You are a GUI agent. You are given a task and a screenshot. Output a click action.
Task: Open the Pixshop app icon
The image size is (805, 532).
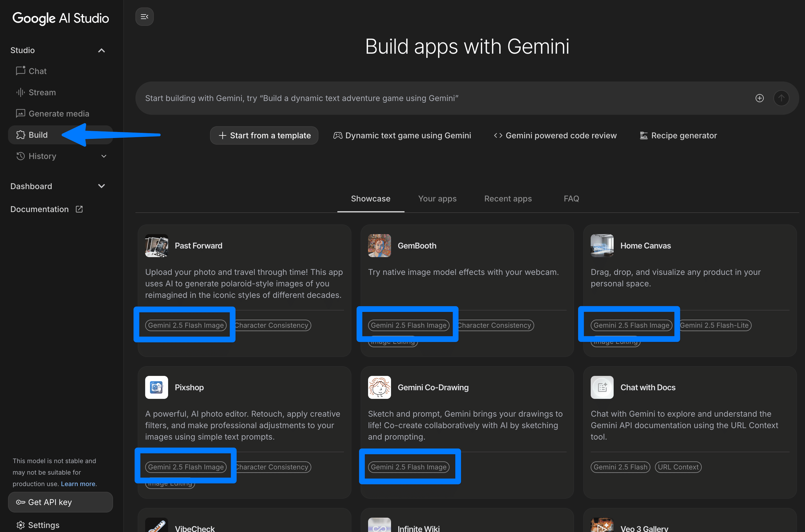(156, 387)
